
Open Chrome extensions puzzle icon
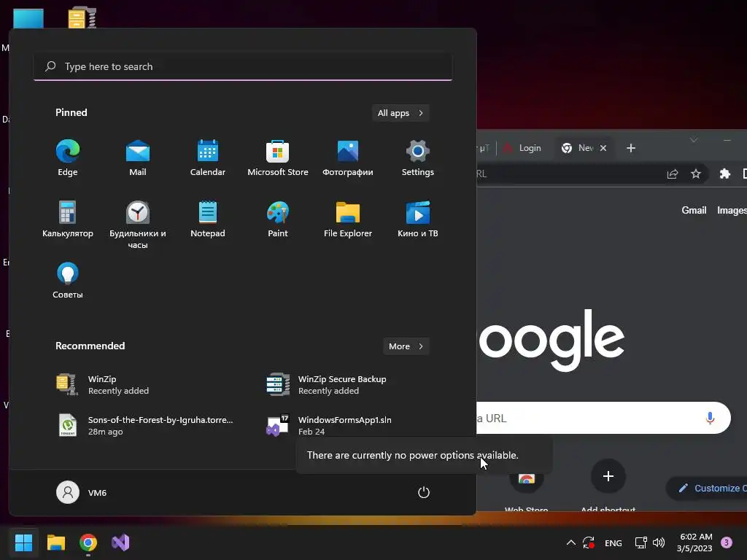(724, 174)
